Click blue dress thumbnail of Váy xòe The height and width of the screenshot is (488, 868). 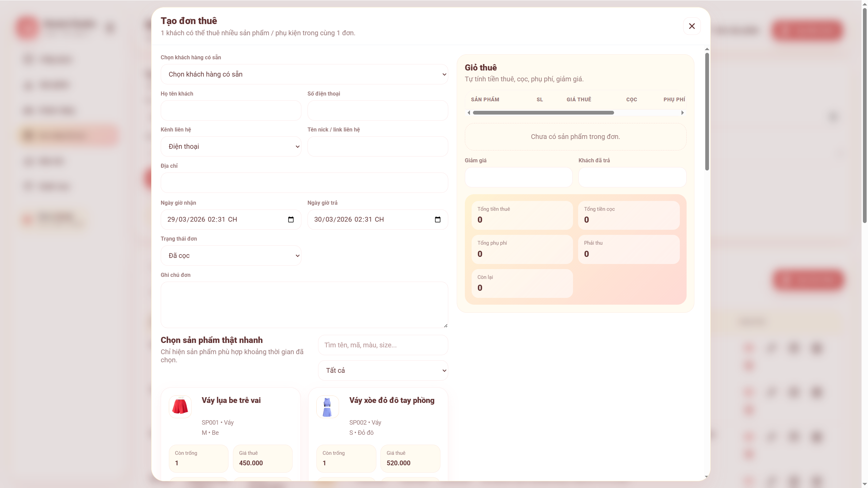coord(327,407)
